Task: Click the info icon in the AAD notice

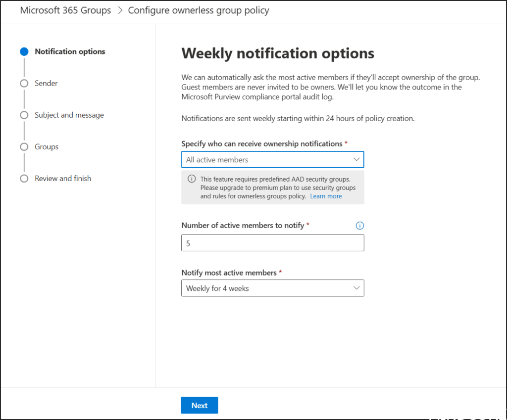Action: [192, 179]
